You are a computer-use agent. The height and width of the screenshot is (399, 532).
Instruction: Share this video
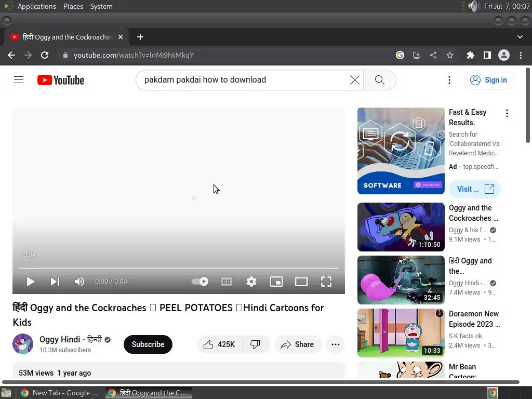point(298,344)
